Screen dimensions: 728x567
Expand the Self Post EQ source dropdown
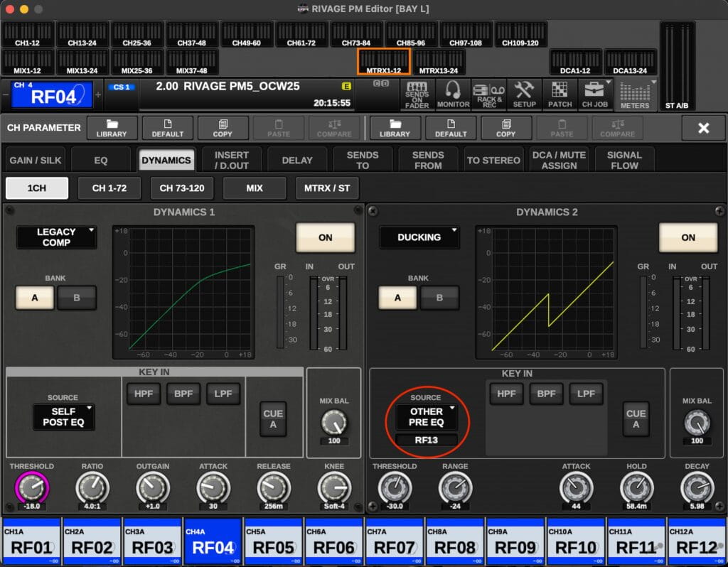[x=64, y=416]
